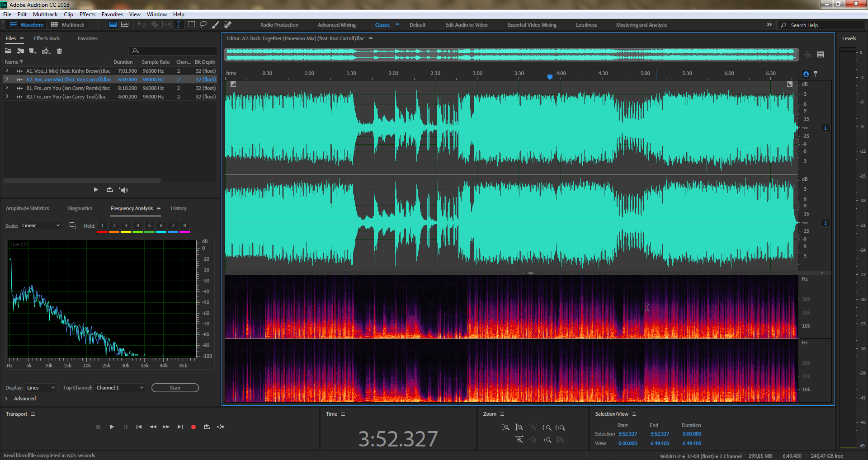
Task: Toggle auto-play in the Files panel
Action: tap(123, 190)
